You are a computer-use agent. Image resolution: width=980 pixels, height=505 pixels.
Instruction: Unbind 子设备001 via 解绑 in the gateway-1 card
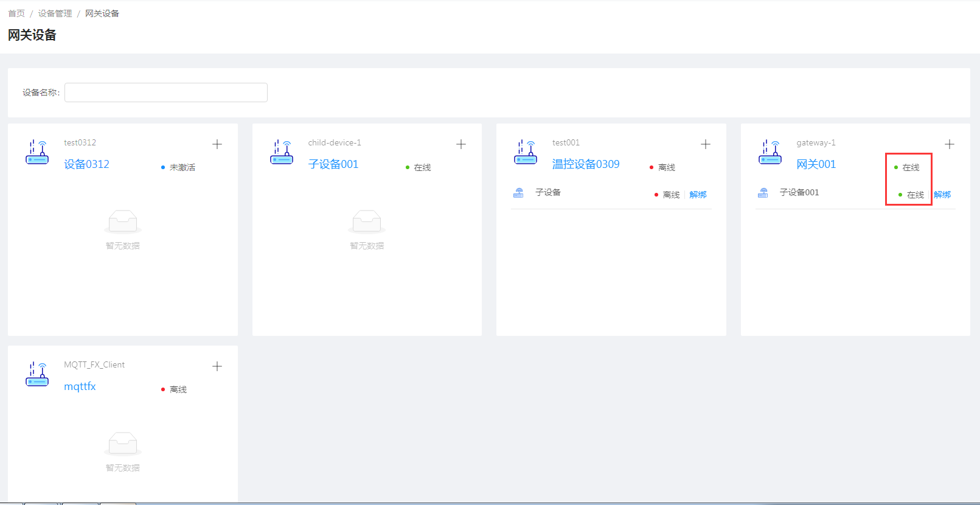tap(942, 195)
